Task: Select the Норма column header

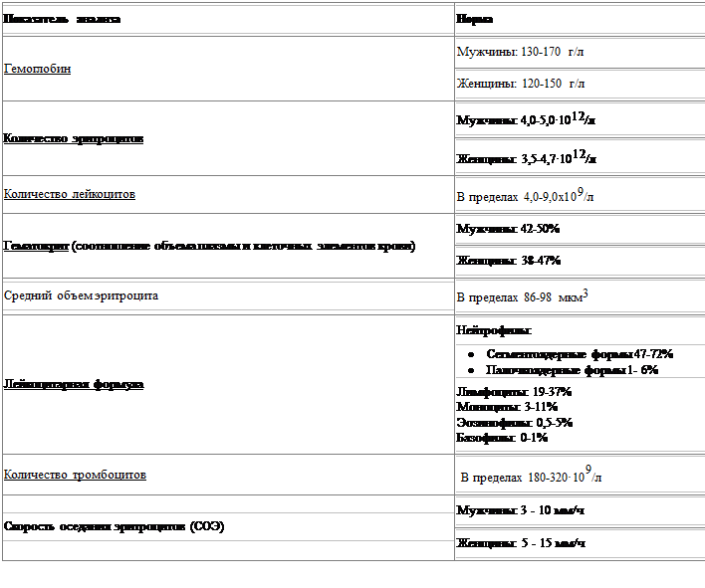Action: [x=474, y=19]
